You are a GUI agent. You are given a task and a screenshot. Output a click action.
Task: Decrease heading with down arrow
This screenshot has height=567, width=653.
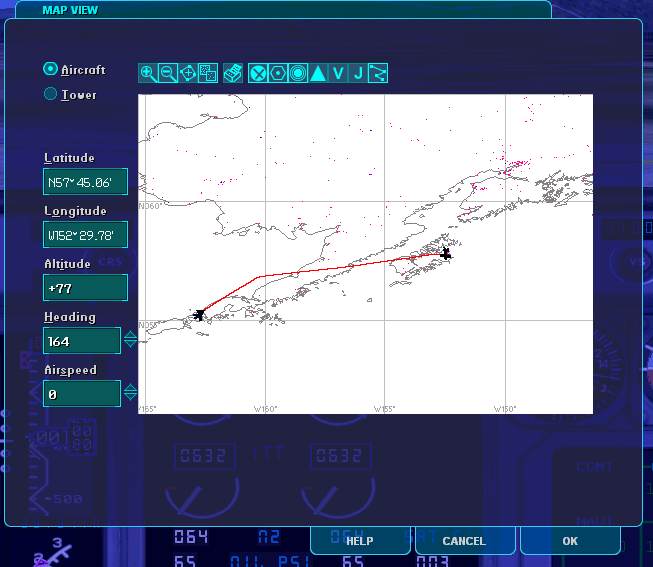coord(130,344)
